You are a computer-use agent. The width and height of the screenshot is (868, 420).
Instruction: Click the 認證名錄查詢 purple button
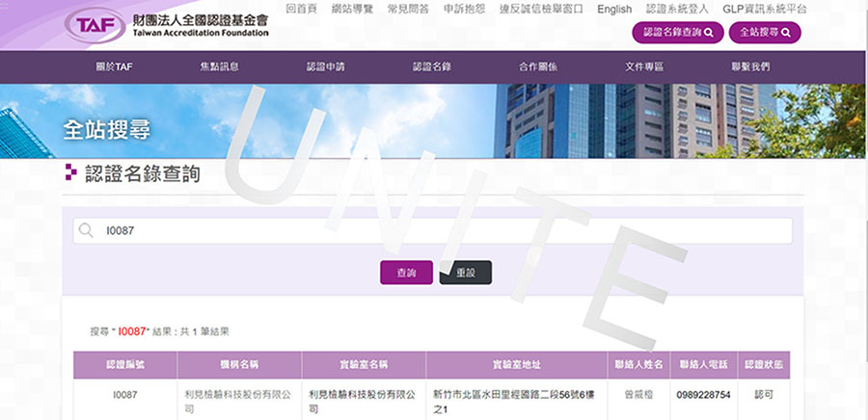click(678, 33)
